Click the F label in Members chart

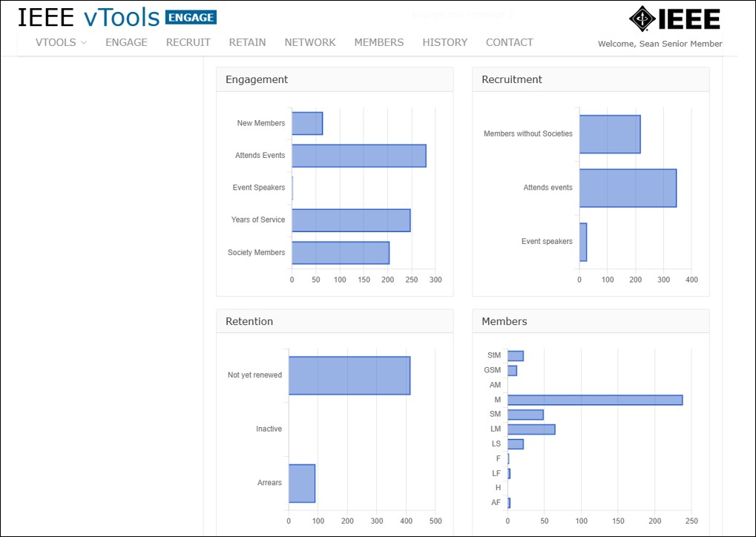click(x=499, y=458)
